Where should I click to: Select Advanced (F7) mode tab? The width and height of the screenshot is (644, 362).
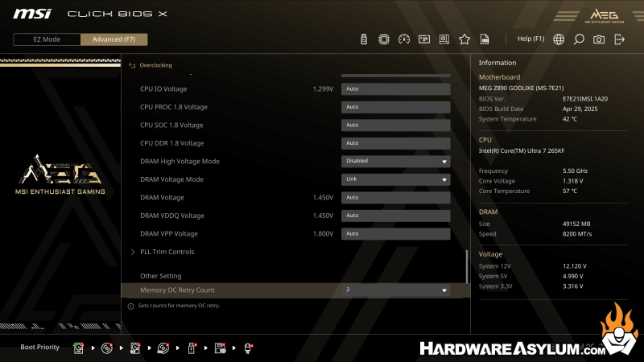pos(114,39)
